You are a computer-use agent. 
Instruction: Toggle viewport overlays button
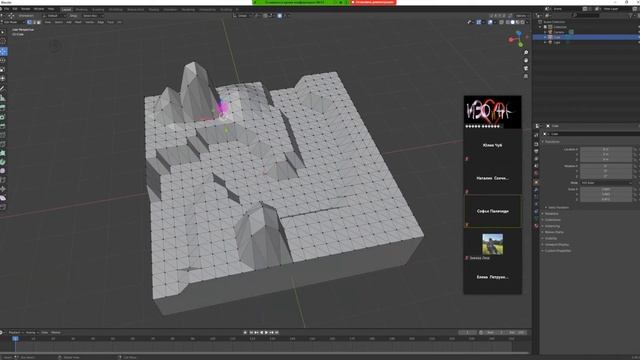pos(490,22)
